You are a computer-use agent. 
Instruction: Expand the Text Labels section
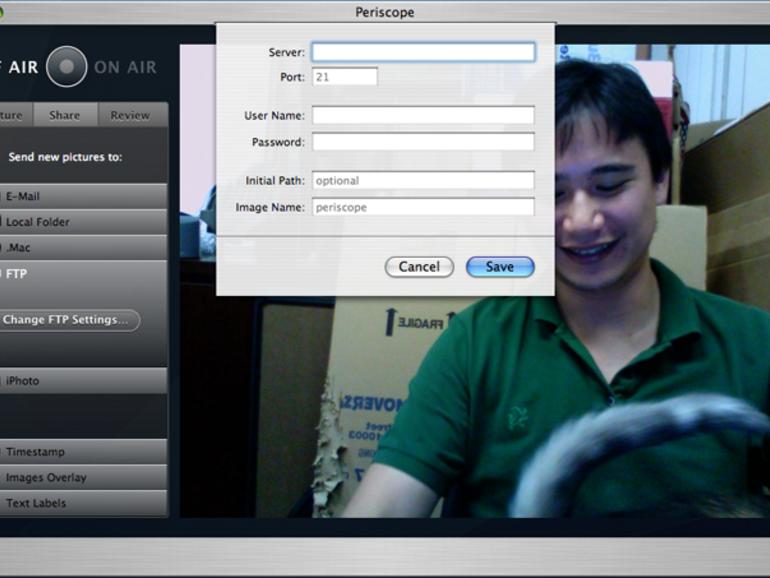pos(83,503)
